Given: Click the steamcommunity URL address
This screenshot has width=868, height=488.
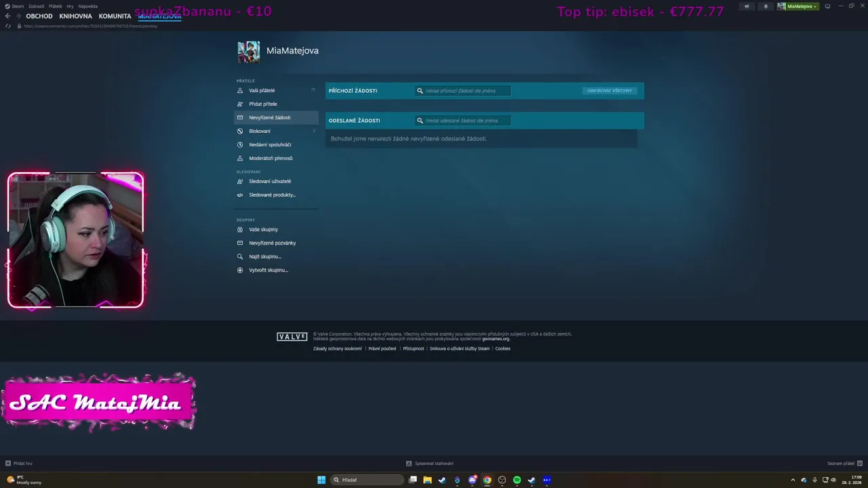Looking at the screenshot, I should (x=90, y=26).
